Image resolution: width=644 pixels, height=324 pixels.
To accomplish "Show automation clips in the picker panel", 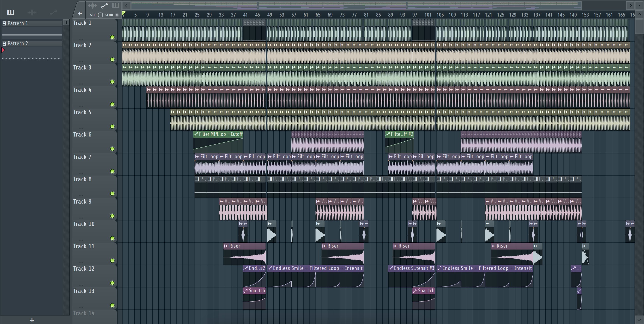I will 53,12.
